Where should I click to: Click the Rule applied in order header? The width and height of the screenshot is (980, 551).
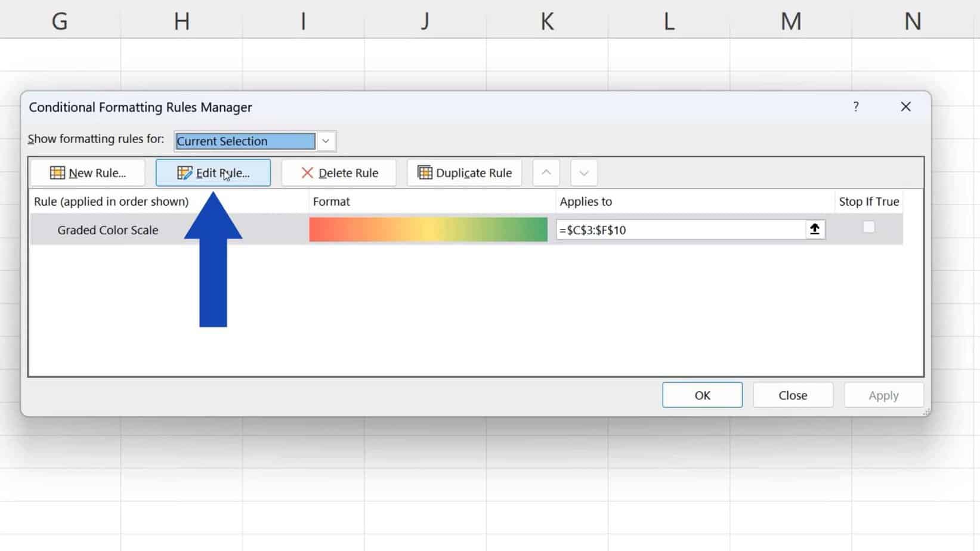[111, 202]
